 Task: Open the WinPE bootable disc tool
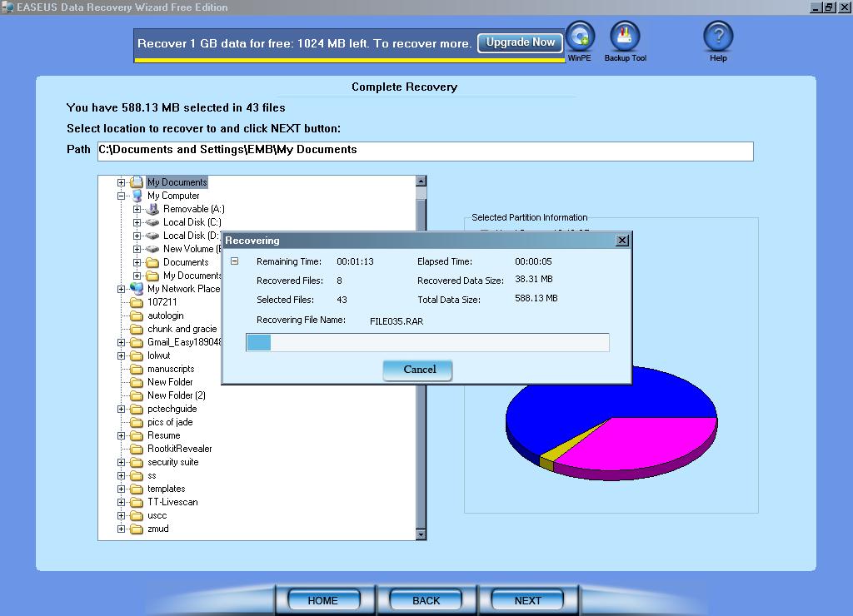(580, 37)
